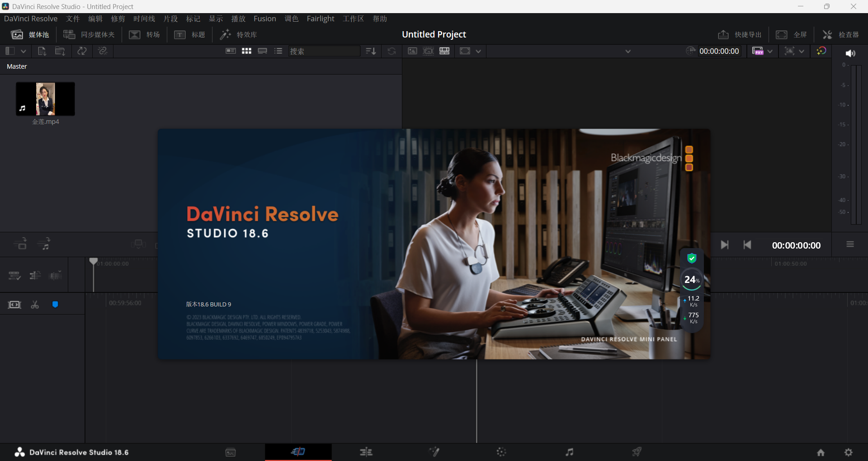Open the 检查器 inspector panel
This screenshot has width=868, height=461.
coord(840,35)
